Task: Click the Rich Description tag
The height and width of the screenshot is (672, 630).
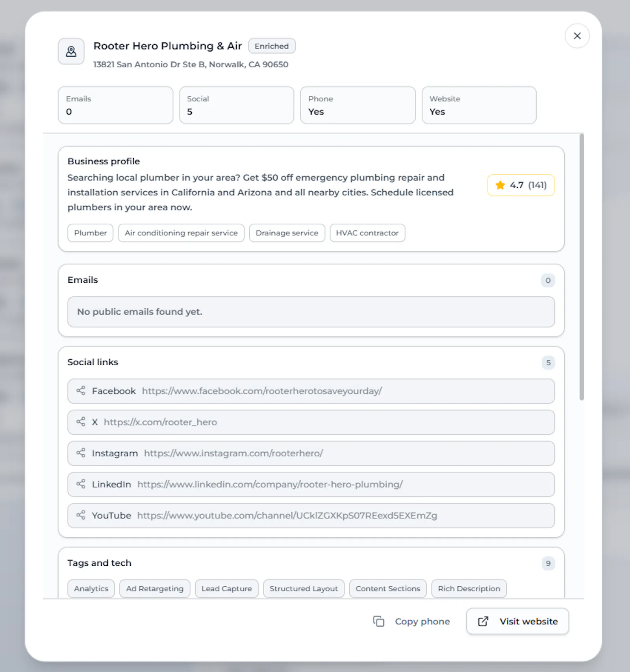Action: pyautogui.click(x=469, y=589)
